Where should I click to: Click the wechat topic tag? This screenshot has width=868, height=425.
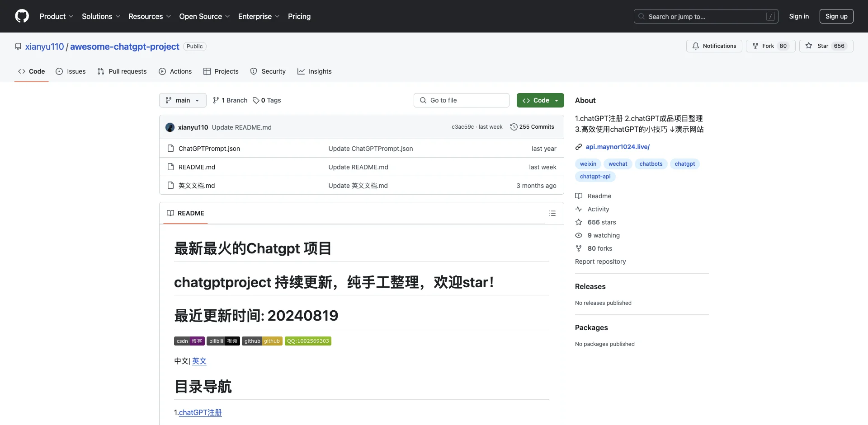coord(618,164)
